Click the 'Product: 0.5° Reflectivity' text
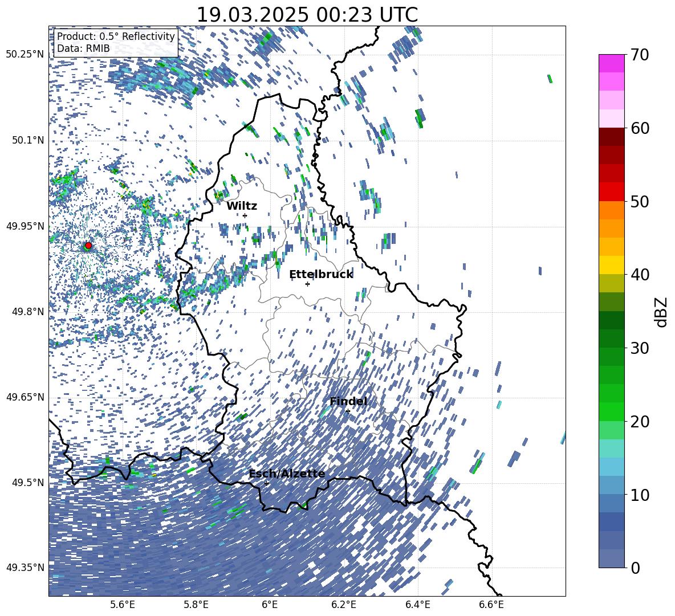This screenshot has width=675, height=616. click(116, 36)
